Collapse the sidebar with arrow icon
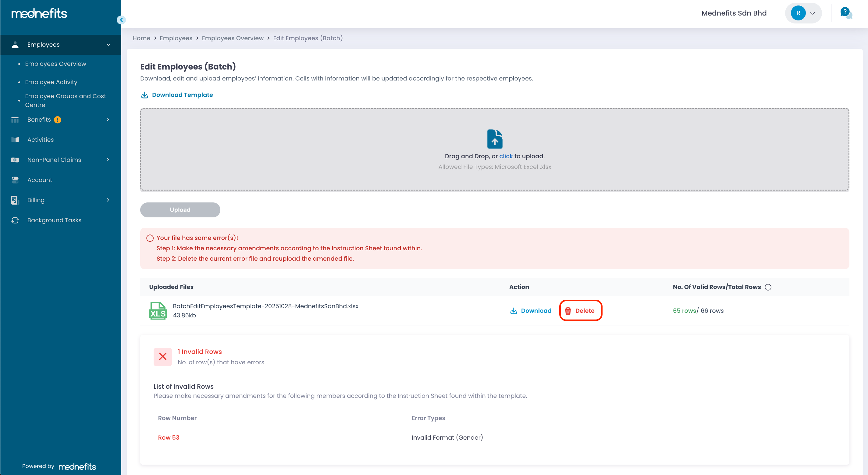 pyautogui.click(x=121, y=20)
